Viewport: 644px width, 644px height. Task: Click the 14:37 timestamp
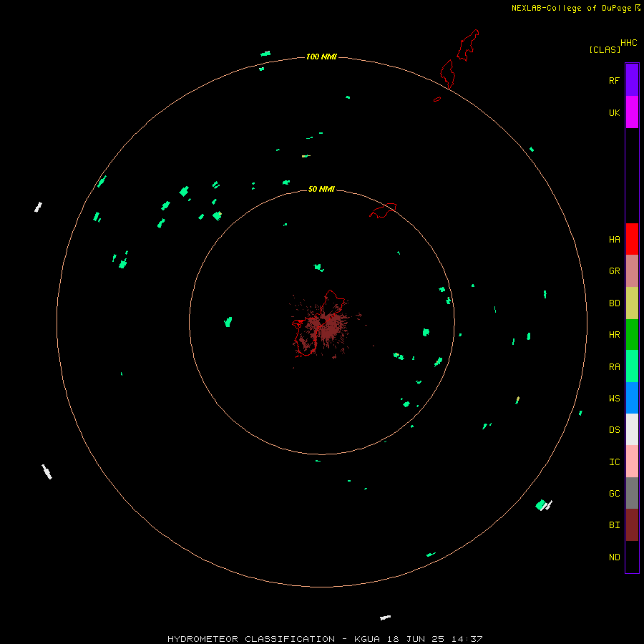pyautogui.click(x=467, y=639)
